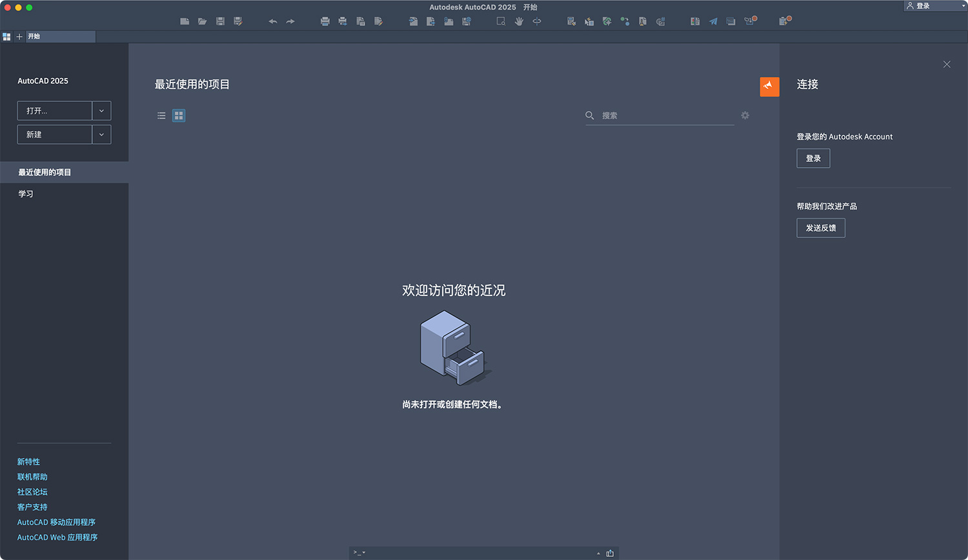Select the Open file toolbar icon
This screenshot has height=560, width=968.
[202, 21]
